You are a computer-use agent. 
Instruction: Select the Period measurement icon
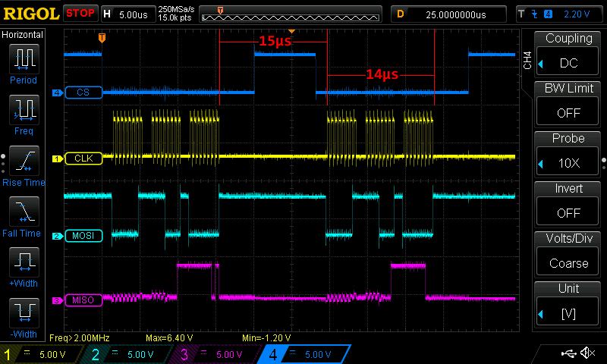[x=24, y=59]
